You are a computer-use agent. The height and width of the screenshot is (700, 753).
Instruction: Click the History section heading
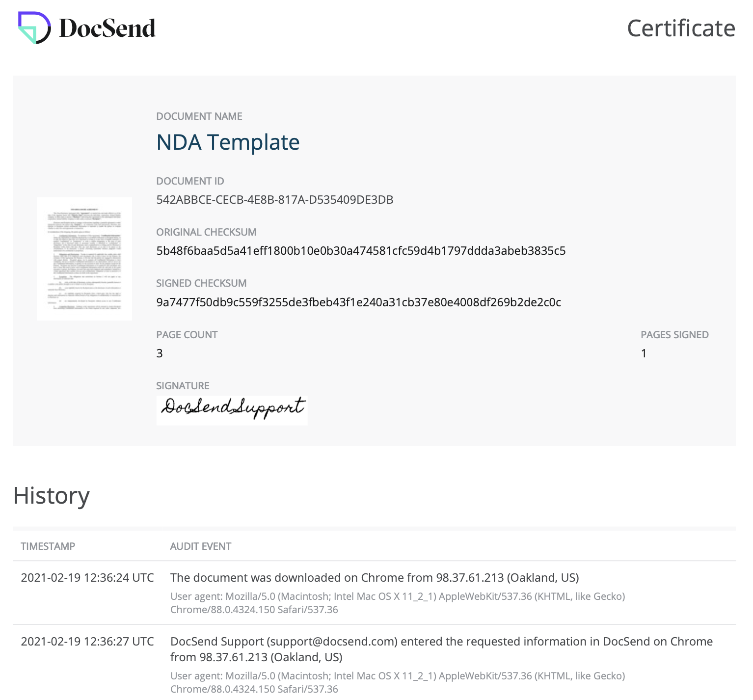tap(52, 495)
